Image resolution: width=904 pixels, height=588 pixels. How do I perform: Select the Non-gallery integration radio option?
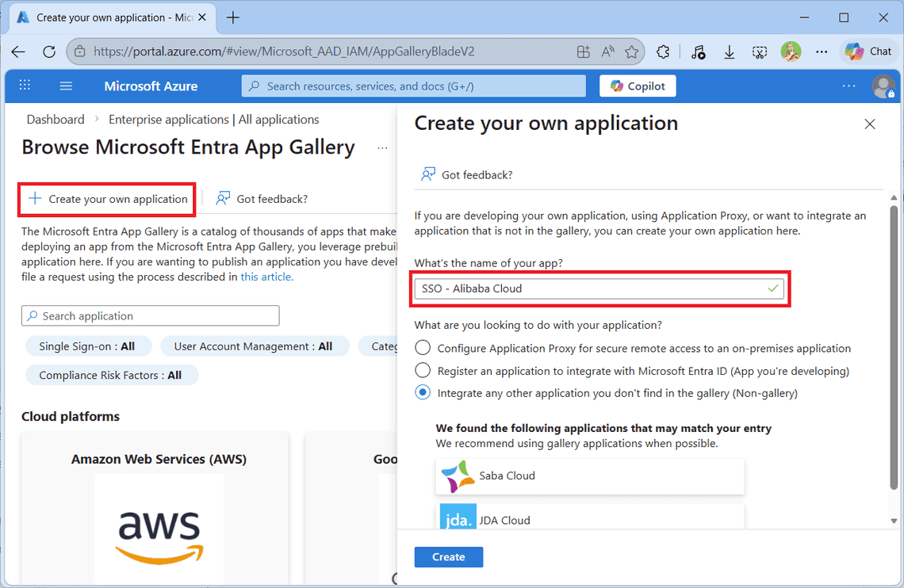[423, 392]
